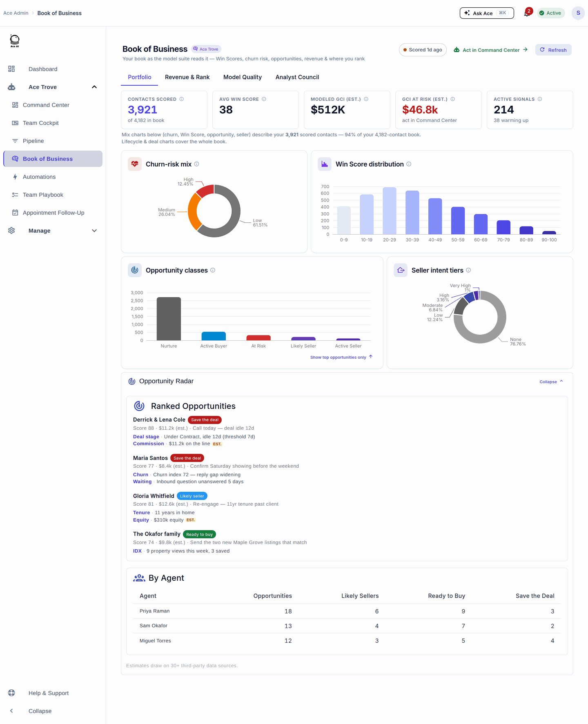The width and height of the screenshot is (588, 724).
Task: Collapse the Opportunity Radar panel
Action: [x=551, y=382]
